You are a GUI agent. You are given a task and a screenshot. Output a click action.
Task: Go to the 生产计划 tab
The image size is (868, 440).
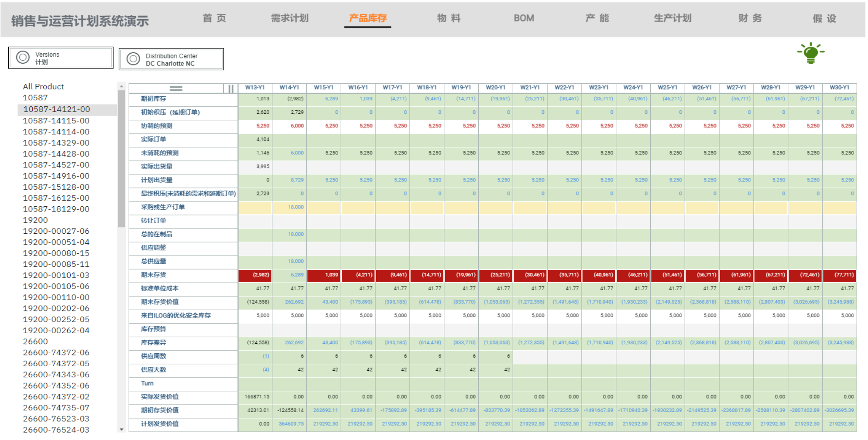tap(672, 18)
